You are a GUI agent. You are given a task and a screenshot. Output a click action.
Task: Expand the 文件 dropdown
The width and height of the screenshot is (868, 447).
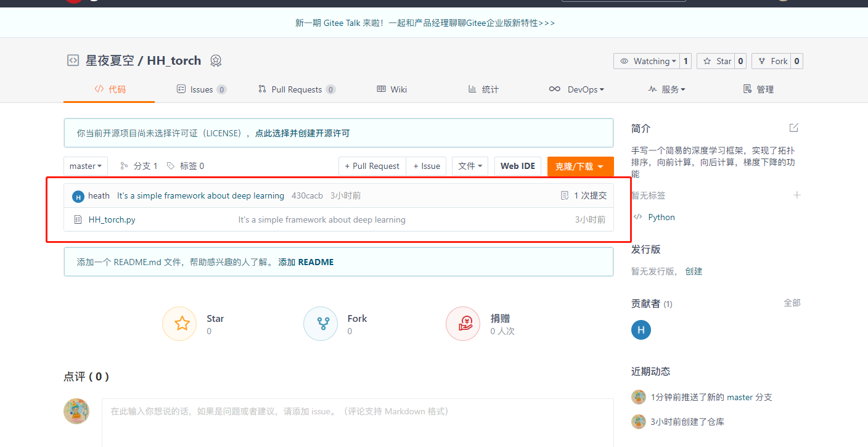470,166
